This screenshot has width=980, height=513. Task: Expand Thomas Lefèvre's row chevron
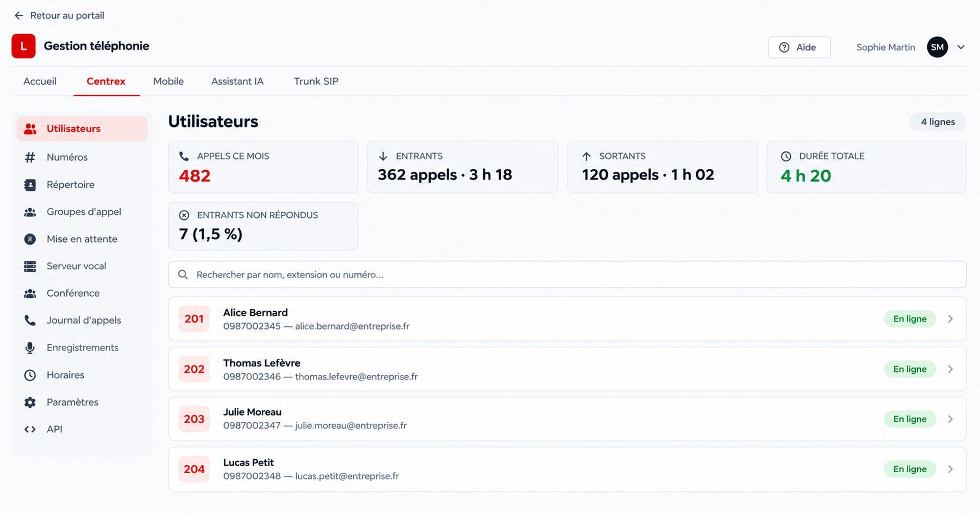(950, 369)
